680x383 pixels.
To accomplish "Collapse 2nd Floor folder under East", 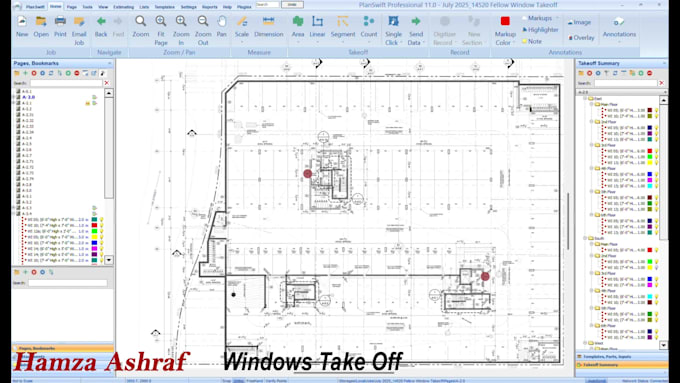I will 592,122.
